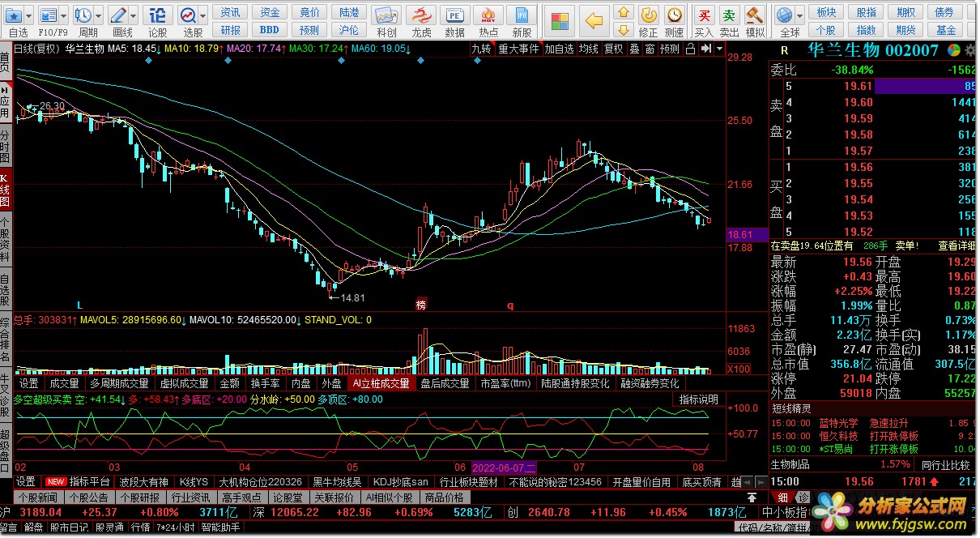980x538 pixels.
Task: Click the green 卖出 sell icon
Action: 730,15
